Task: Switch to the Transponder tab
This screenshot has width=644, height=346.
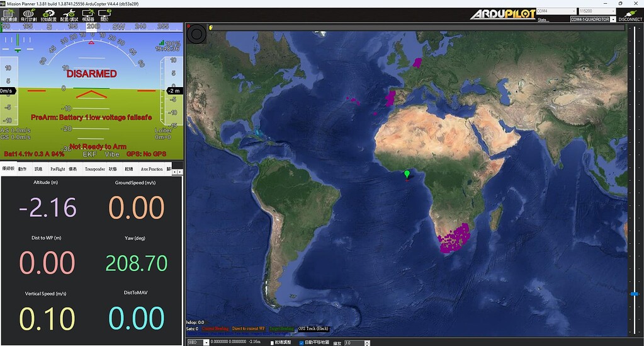Action: click(x=94, y=169)
